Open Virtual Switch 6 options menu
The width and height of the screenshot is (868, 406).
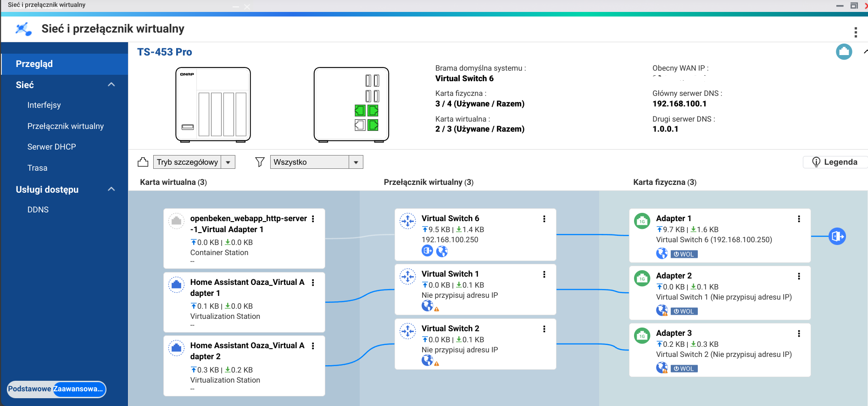click(544, 219)
